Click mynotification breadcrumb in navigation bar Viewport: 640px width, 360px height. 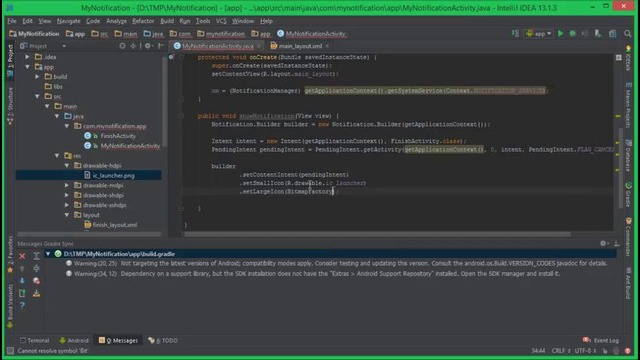(x=221, y=34)
